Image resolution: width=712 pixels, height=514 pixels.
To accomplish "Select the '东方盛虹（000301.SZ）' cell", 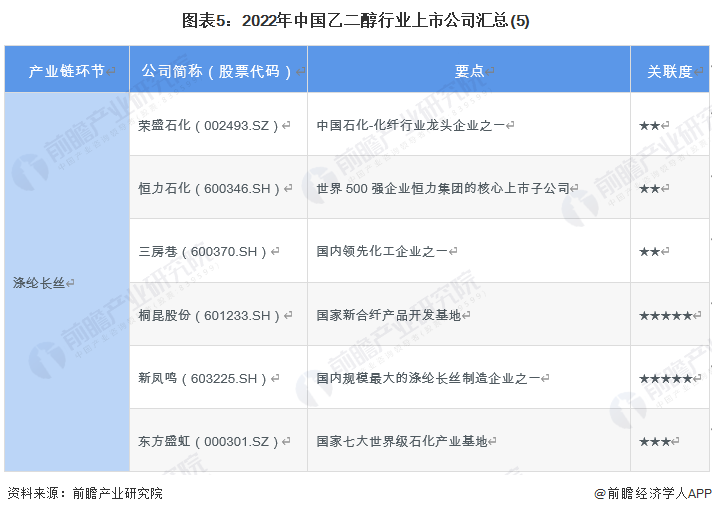I will point(218,440).
